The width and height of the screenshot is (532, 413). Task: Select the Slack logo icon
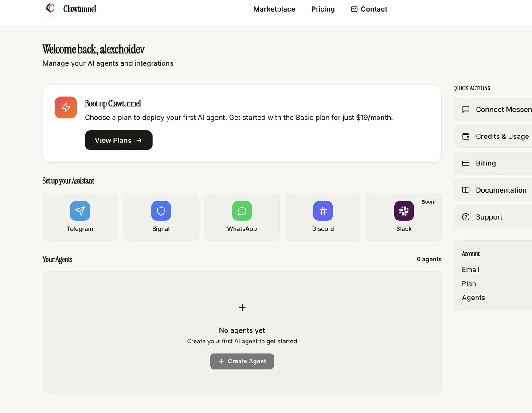[x=404, y=211]
